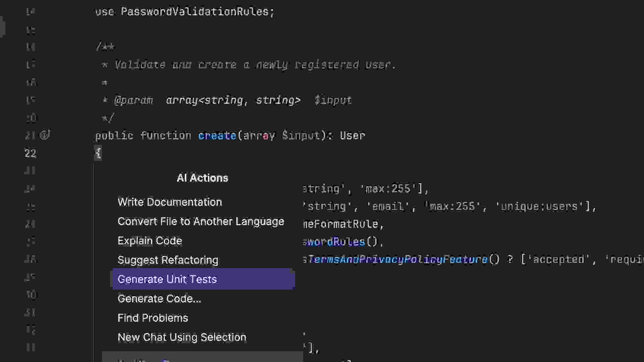Click the opening brace on line 22
Screen dimensions: 644x362
coord(98,154)
